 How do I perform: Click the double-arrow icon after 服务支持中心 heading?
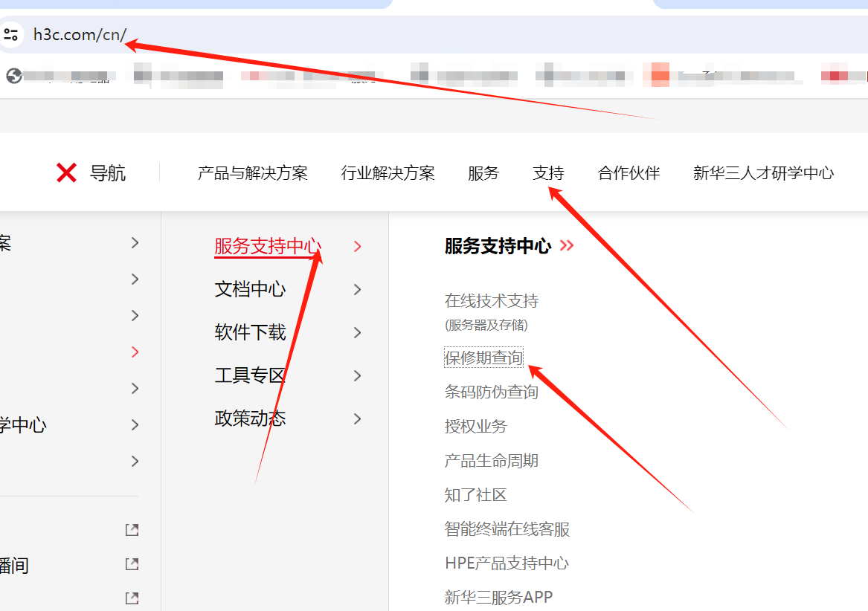[567, 245]
